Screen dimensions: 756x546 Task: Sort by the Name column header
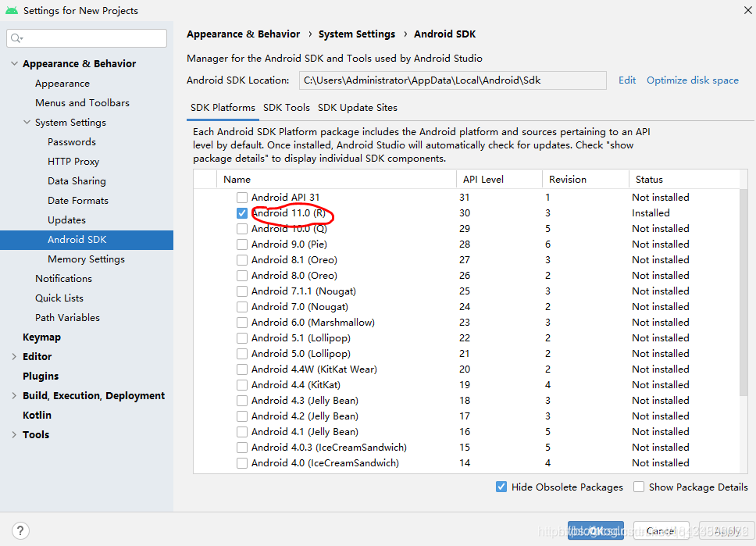(336, 180)
